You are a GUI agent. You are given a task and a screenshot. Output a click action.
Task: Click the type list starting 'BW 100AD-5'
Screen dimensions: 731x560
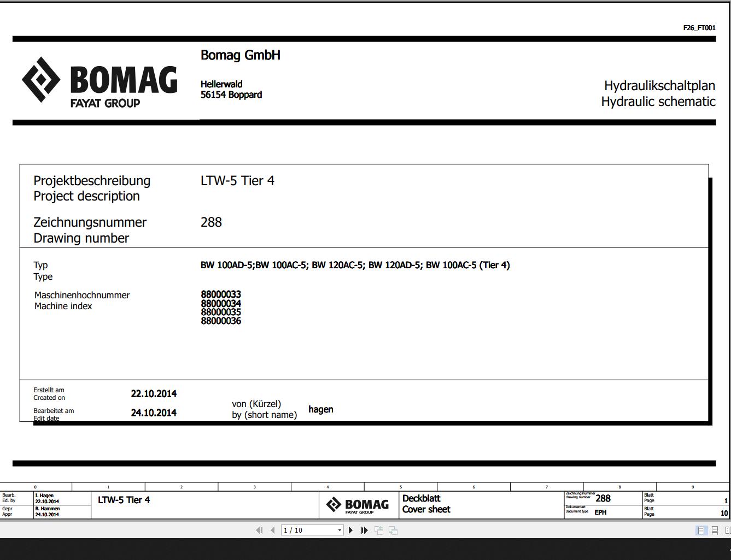pyautogui.click(x=355, y=266)
